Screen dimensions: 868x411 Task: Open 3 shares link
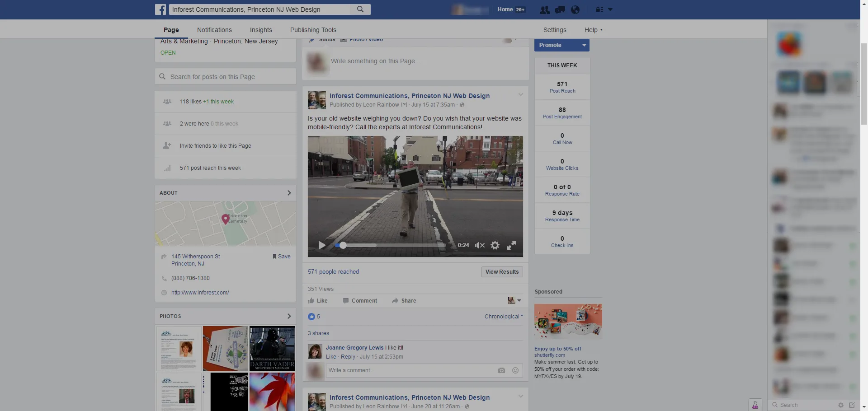point(318,333)
